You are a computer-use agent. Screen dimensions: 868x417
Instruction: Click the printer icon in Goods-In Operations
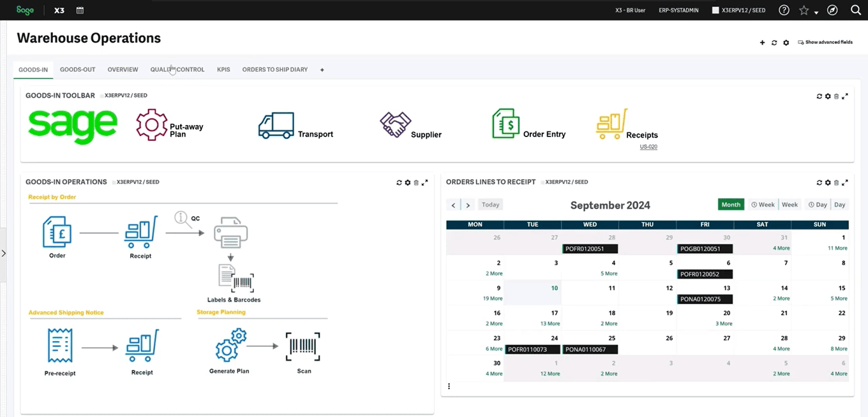[x=230, y=233]
